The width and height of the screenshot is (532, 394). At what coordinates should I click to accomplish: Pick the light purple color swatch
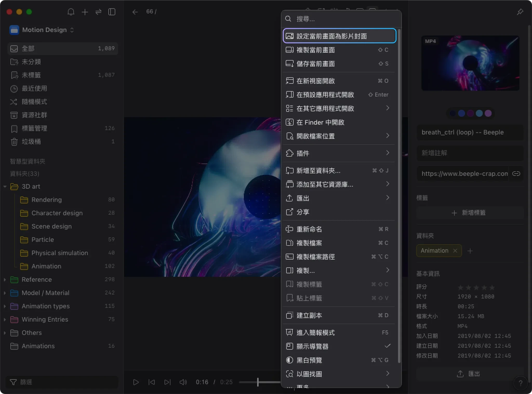pos(488,113)
